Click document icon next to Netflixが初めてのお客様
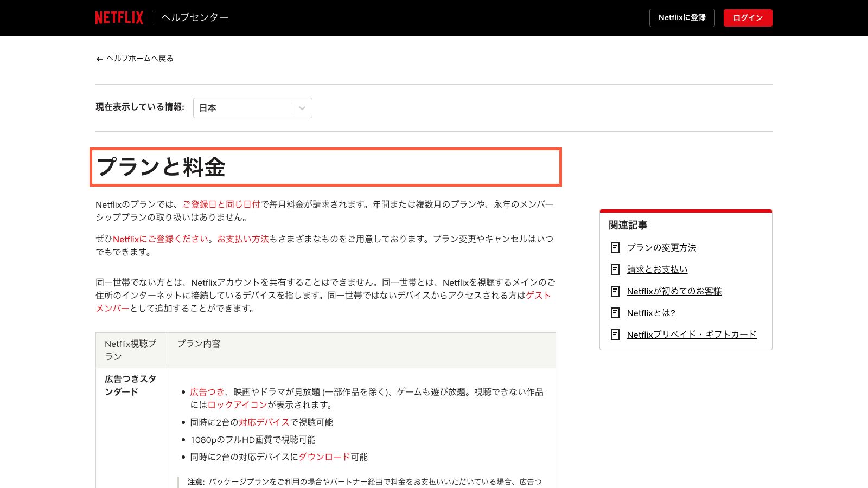Screen dimensions: 868x488 615,291
